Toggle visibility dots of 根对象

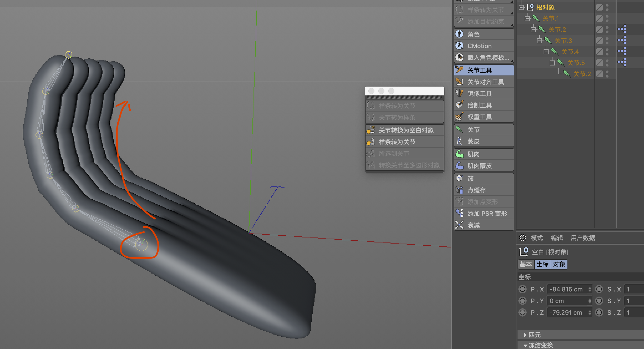[607, 7]
